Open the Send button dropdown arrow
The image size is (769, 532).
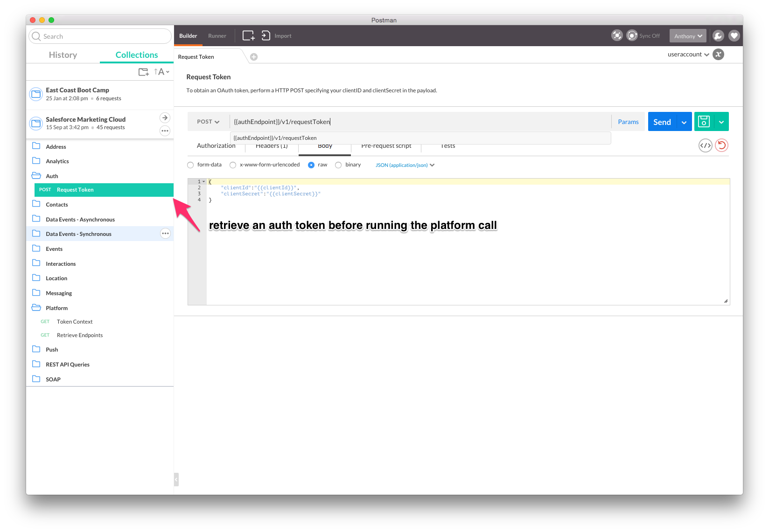(x=684, y=122)
